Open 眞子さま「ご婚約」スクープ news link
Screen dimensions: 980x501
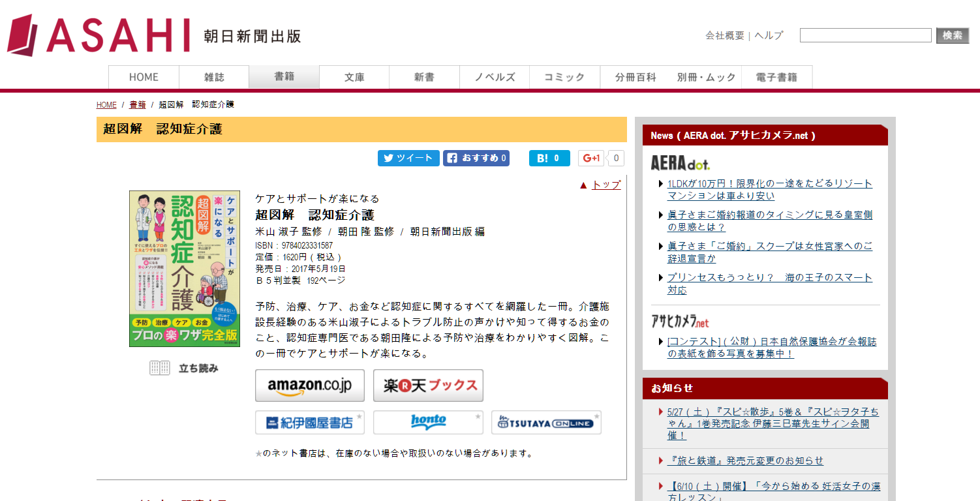(770, 252)
